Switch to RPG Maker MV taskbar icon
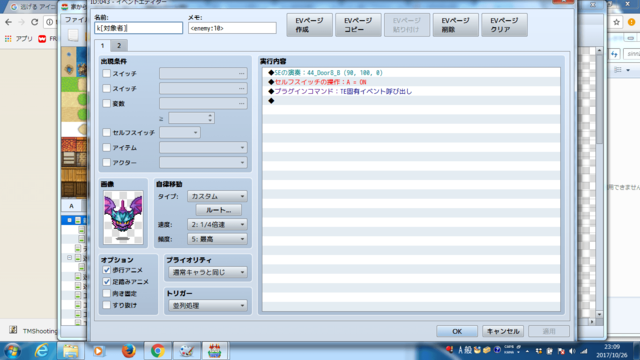The image size is (640, 360). coord(215,351)
